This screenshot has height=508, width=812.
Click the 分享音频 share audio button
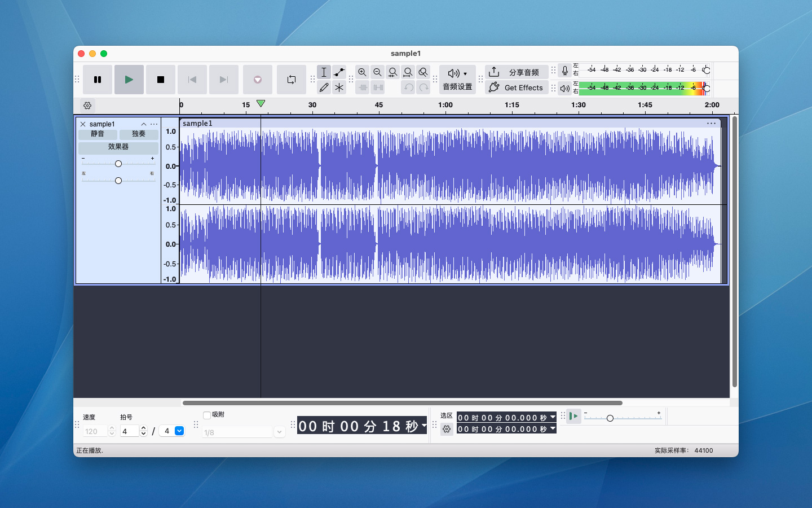coord(517,72)
